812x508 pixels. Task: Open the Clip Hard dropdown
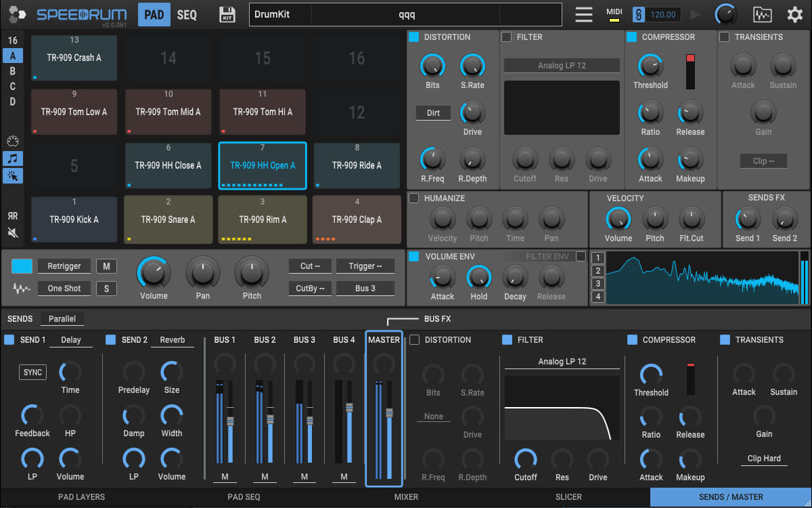764,459
